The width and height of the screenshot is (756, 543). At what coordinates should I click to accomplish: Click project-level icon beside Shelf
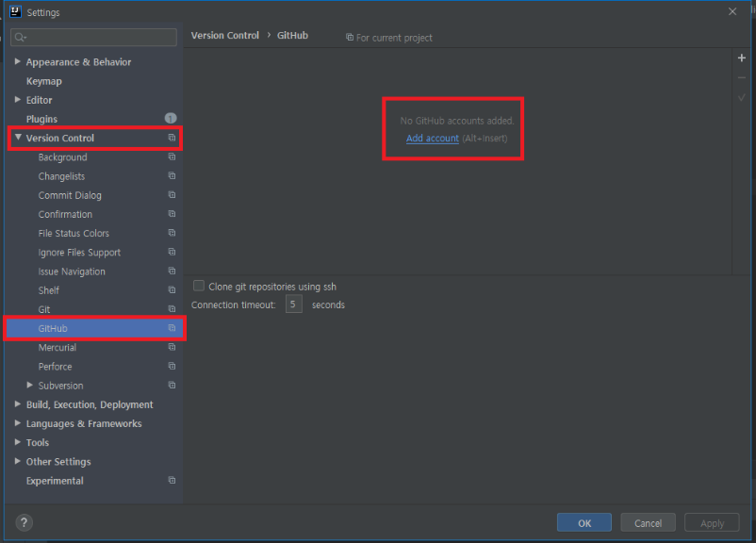tap(172, 289)
